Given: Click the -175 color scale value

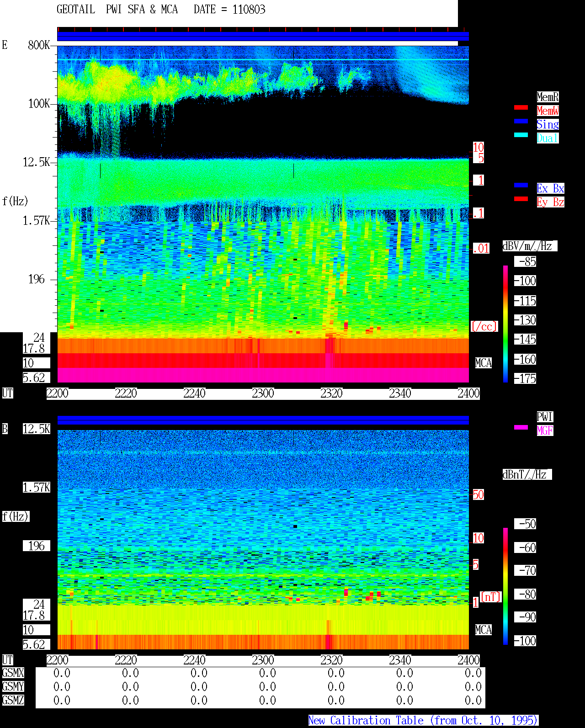Looking at the screenshot, I should click(x=525, y=378).
